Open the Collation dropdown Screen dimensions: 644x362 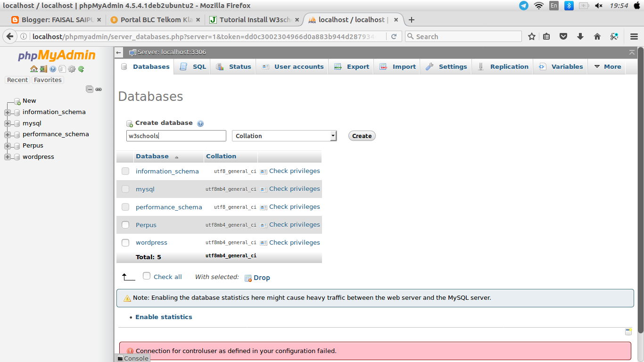284,136
